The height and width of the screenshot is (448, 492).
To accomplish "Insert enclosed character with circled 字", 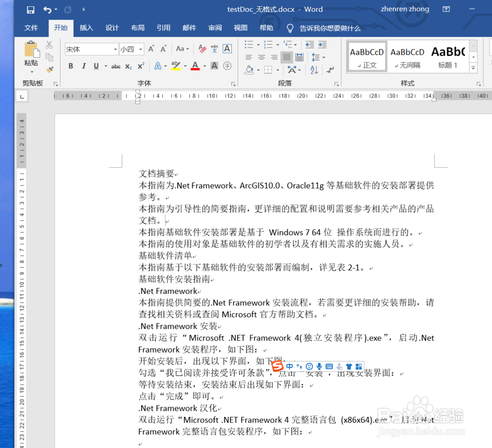I will click(227, 66).
